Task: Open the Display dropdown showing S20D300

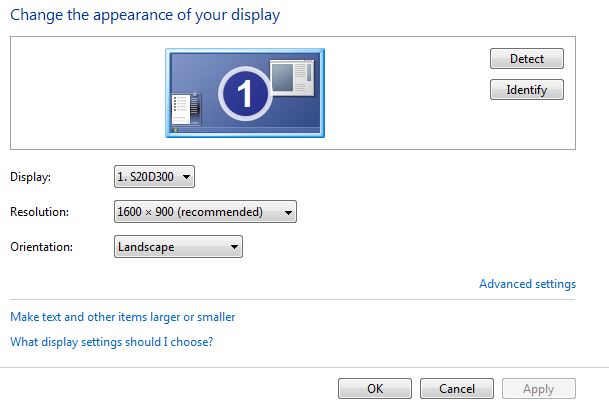Action: [154, 177]
